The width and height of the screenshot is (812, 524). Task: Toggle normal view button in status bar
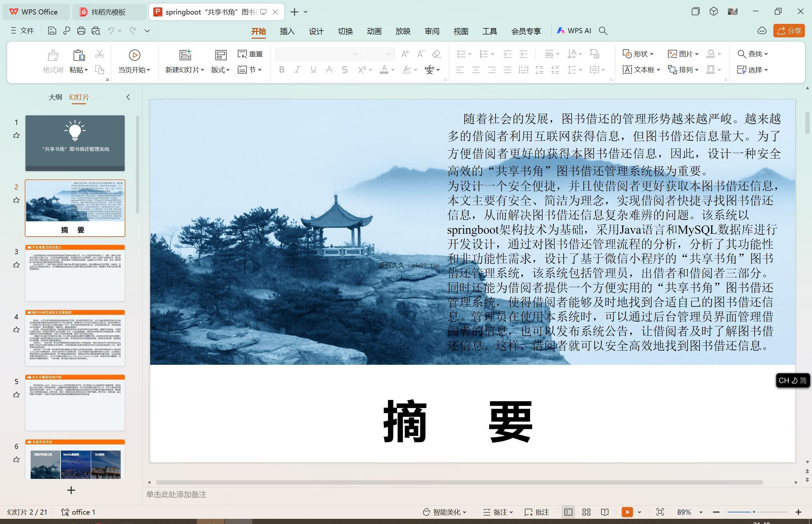568,512
